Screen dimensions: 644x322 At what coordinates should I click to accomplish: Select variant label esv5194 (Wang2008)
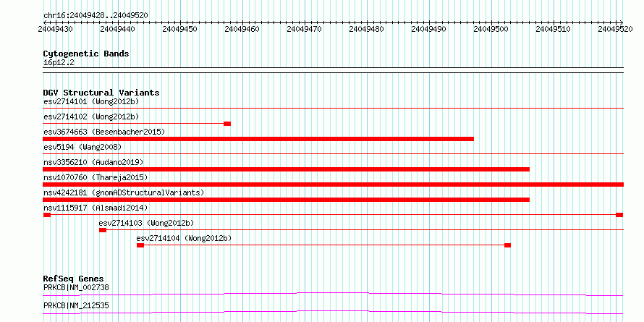tap(82, 147)
